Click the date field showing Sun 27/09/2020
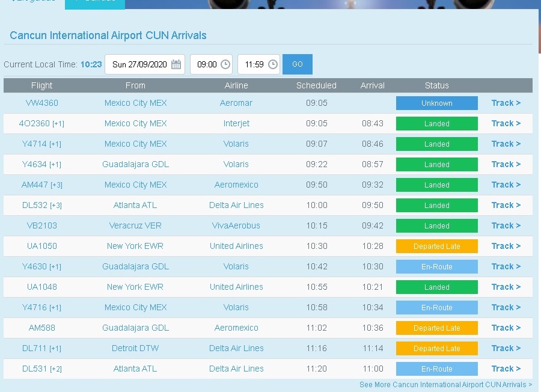Viewport: 541px width, 392px height. [x=139, y=64]
